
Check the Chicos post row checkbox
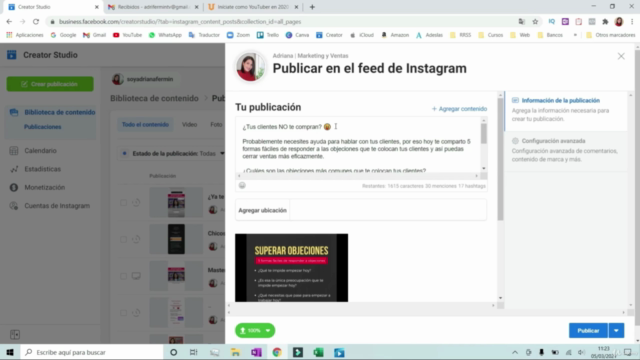123,239
